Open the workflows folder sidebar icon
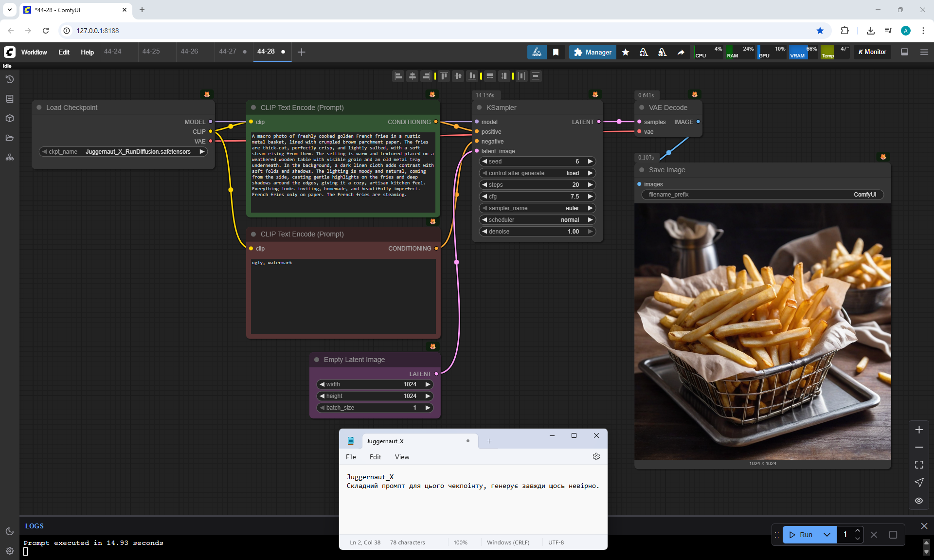This screenshot has height=560, width=934. point(10,138)
